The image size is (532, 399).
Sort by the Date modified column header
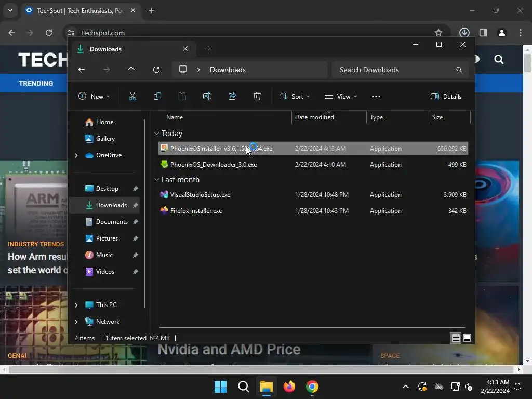click(x=314, y=117)
